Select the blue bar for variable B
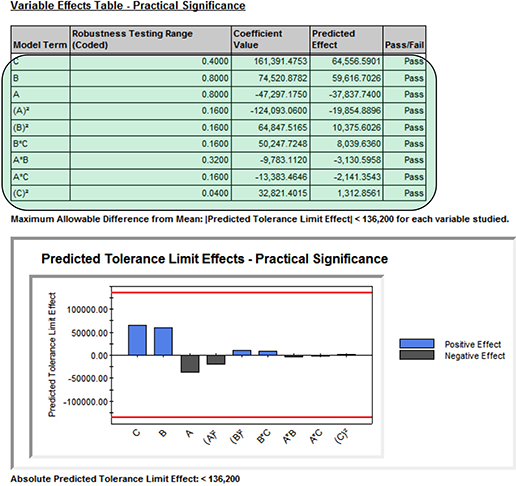 pyautogui.click(x=163, y=341)
